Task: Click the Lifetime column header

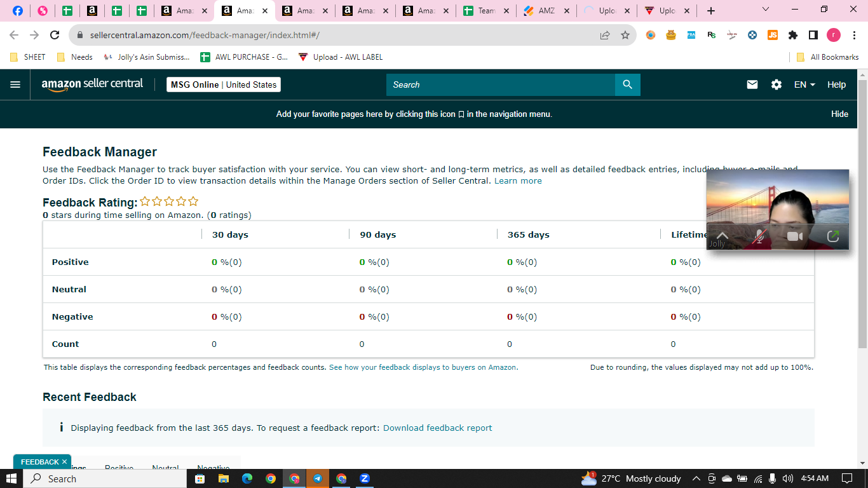Action: 689,234
